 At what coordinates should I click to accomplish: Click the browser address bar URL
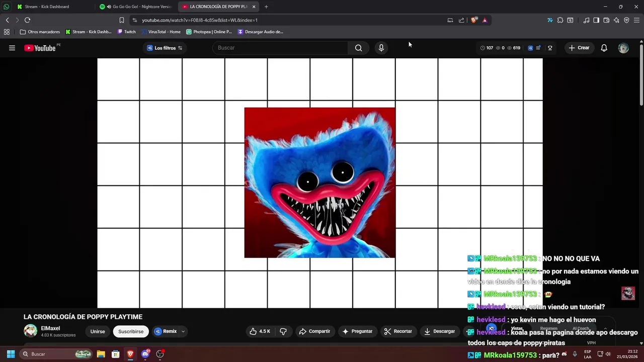[x=200, y=20]
